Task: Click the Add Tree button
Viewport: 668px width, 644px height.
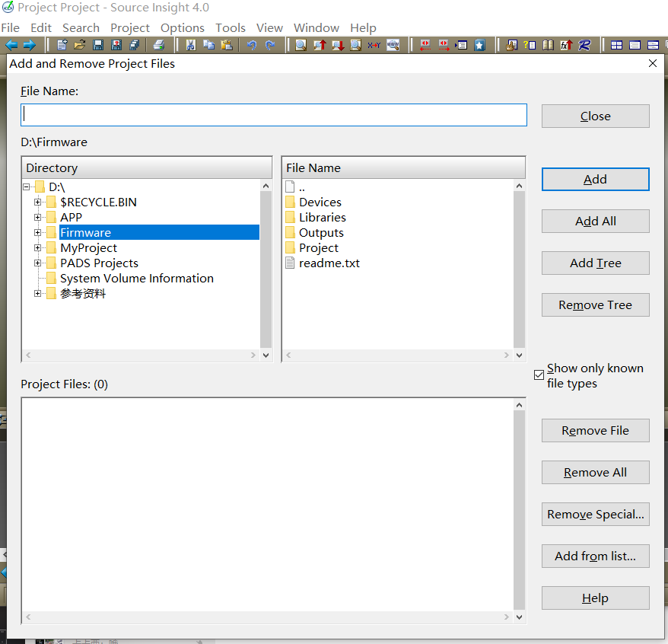Action: (x=595, y=263)
